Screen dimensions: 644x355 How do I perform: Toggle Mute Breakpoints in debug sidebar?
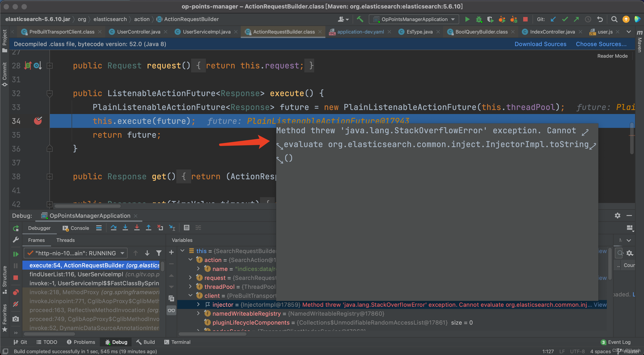click(x=15, y=304)
